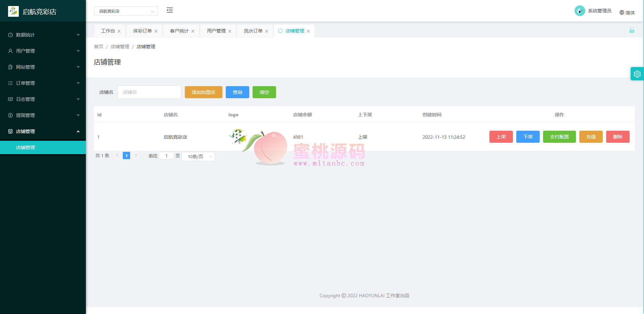
Task: Click the orange 添加加盟店 button
Action: tap(203, 92)
